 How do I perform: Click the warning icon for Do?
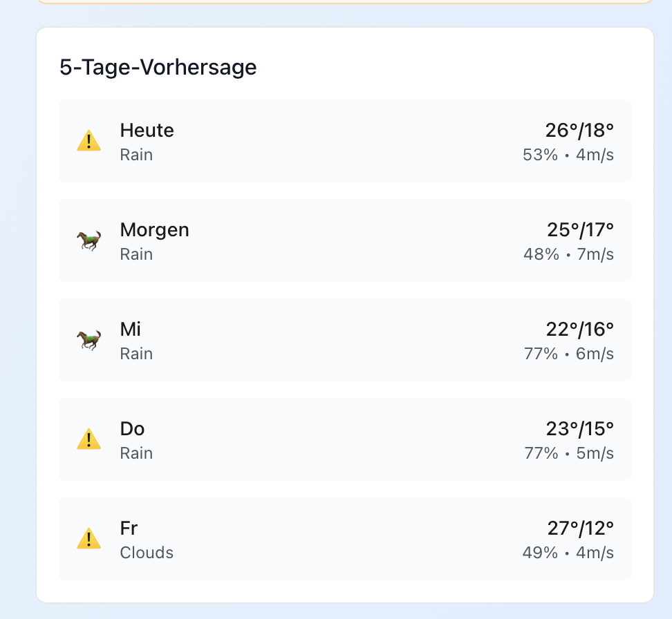[88, 439]
